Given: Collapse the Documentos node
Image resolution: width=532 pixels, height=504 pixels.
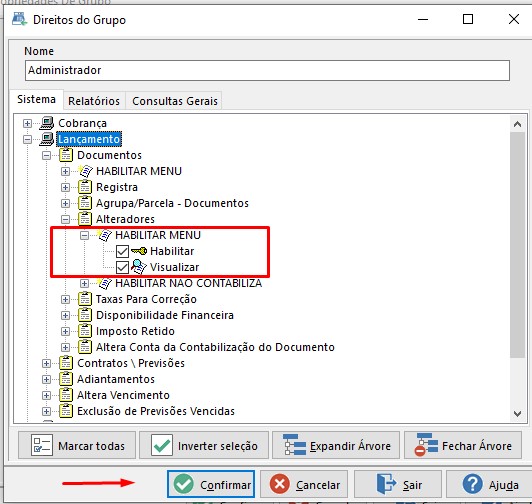Looking at the screenshot, I should tap(46, 155).
